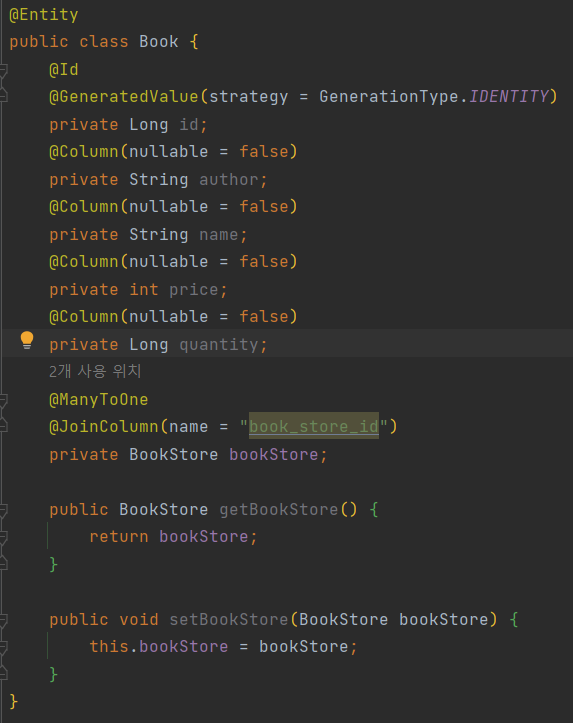Click the void keyword
573x723 pixels.
tap(139, 620)
